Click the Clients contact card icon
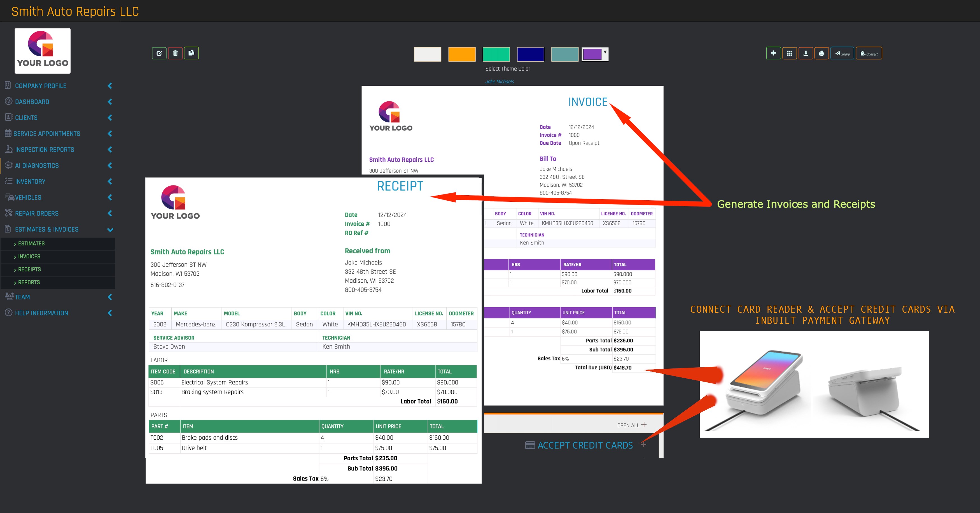 8,117
